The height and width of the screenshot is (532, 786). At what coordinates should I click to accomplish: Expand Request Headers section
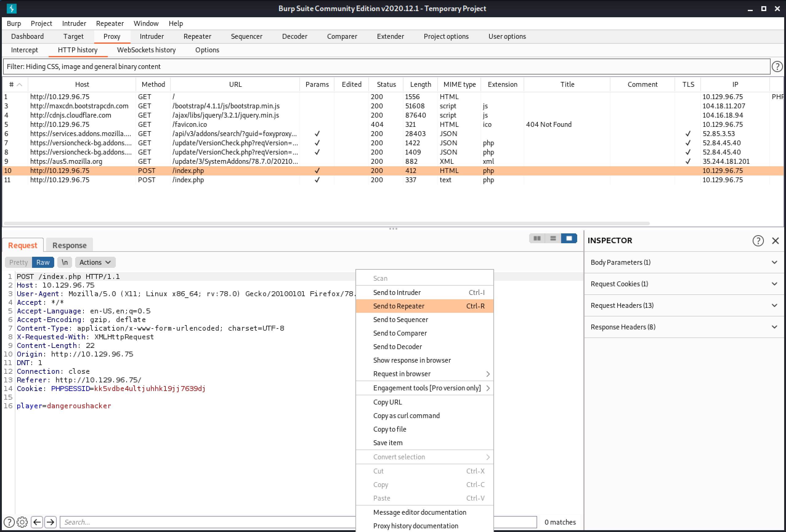pyautogui.click(x=684, y=305)
